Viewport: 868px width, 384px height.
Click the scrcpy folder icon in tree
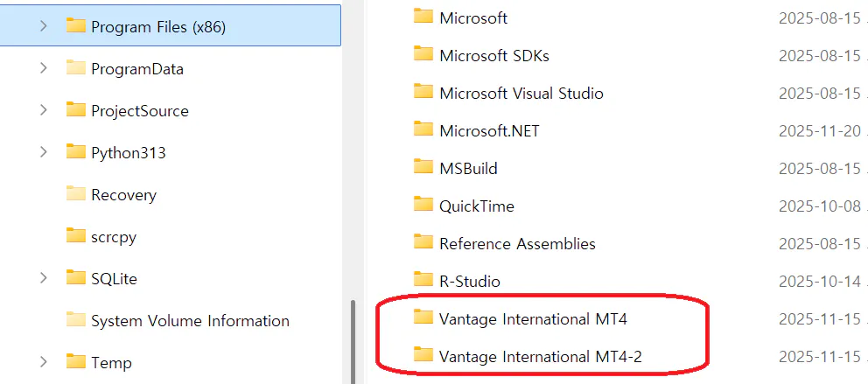pyautogui.click(x=76, y=236)
